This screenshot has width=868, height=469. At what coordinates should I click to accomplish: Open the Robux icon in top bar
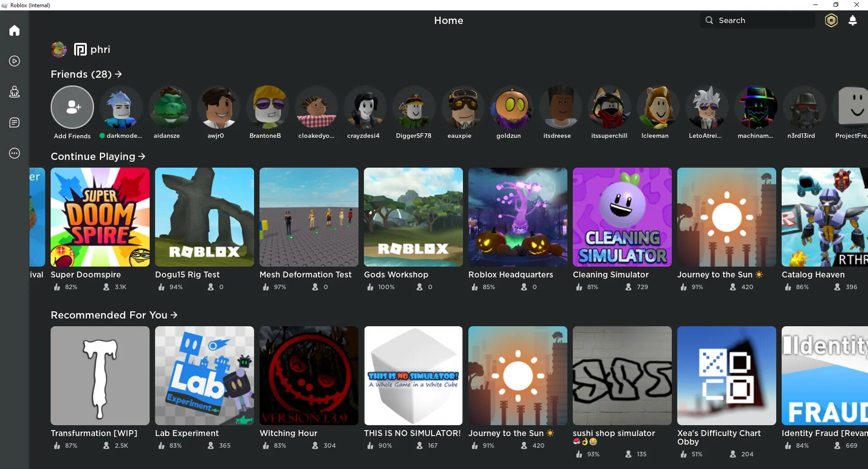tap(831, 20)
